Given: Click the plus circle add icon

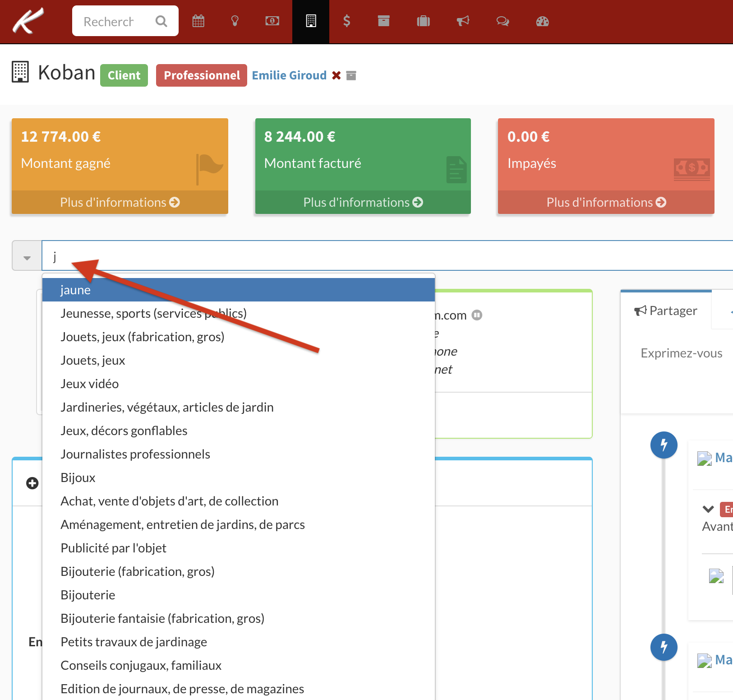Looking at the screenshot, I should click(32, 483).
